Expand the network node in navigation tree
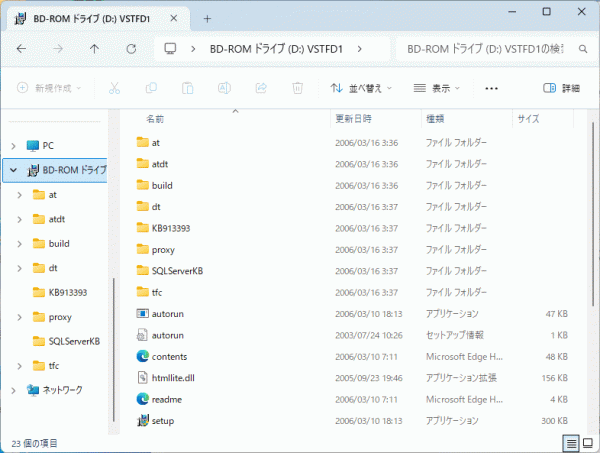This screenshot has width=600, height=453. click(13, 390)
